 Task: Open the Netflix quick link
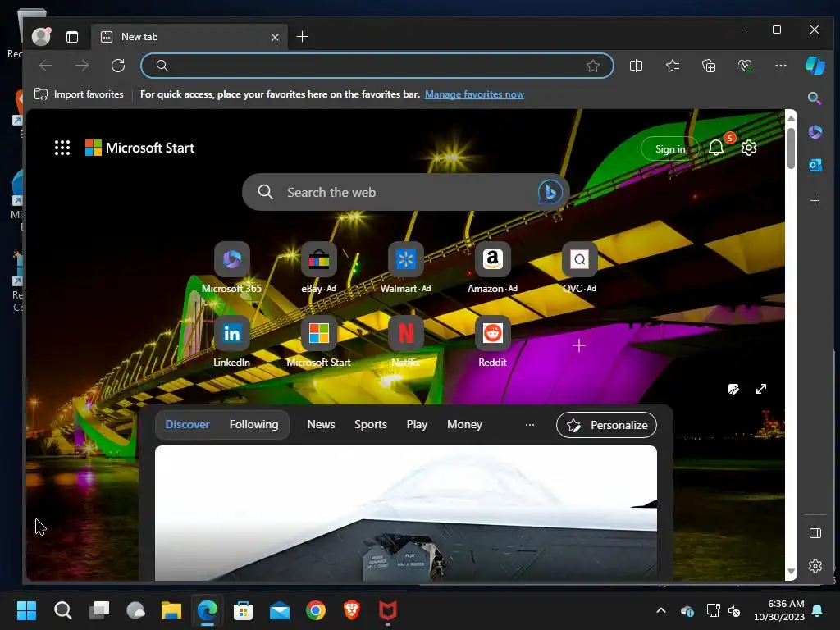405,342
